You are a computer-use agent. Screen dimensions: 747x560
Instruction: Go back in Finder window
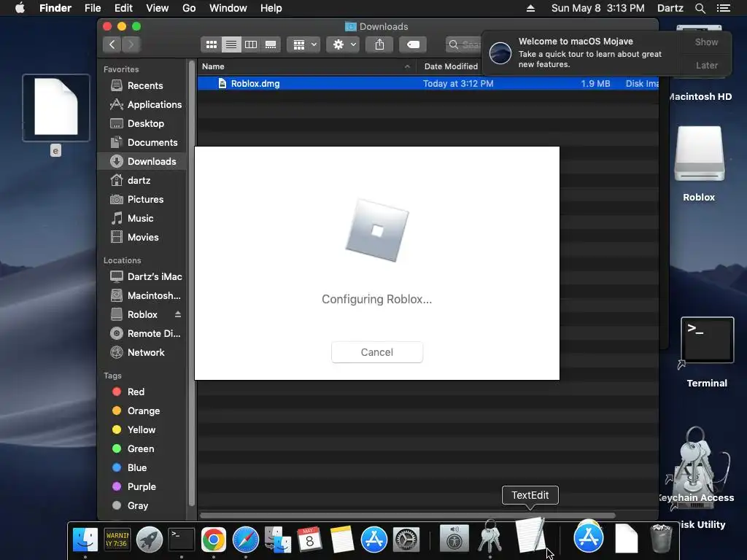[x=112, y=44]
